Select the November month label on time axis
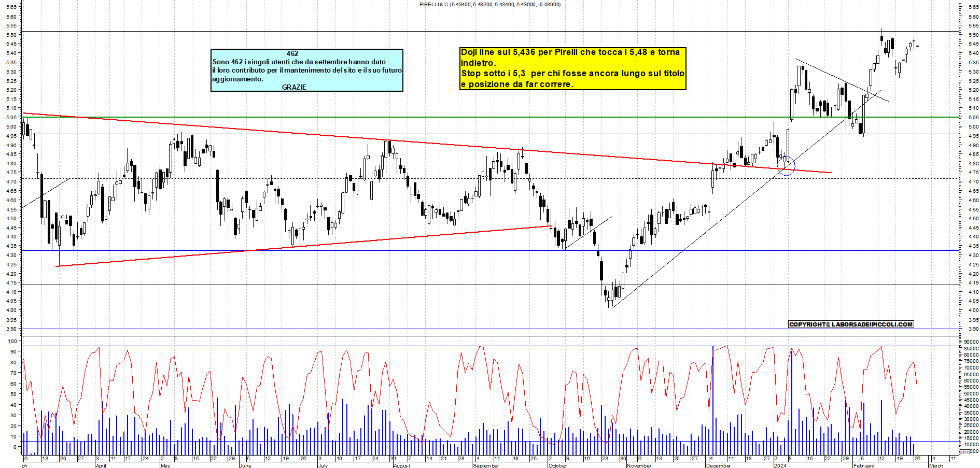This screenshot has width=980, height=468. 639,465
